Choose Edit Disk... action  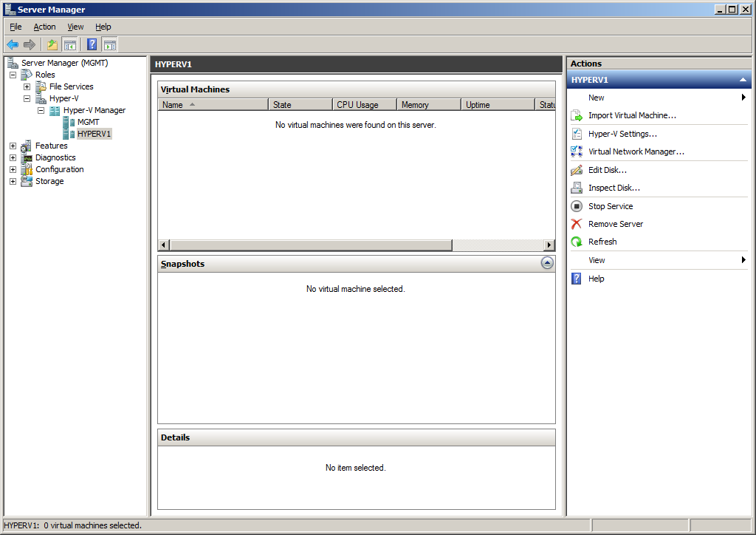point(608,170)
